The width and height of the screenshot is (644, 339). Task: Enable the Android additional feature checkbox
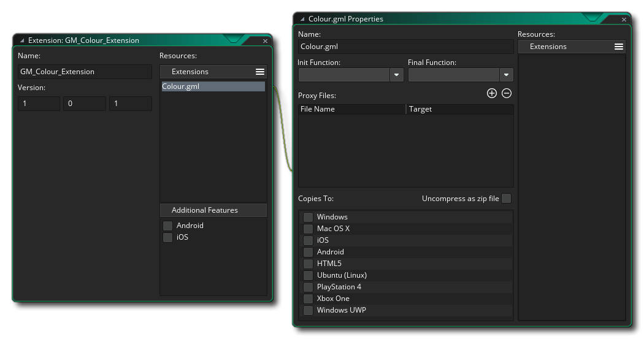(x=167, y=226)
